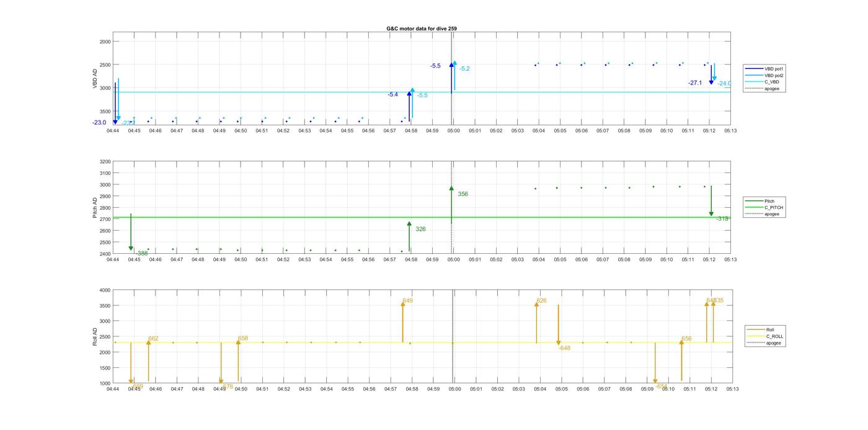The image size is (868, 430).
Task: Click the title 'G&C motor data for dive 259'
Action: [422, 29]
